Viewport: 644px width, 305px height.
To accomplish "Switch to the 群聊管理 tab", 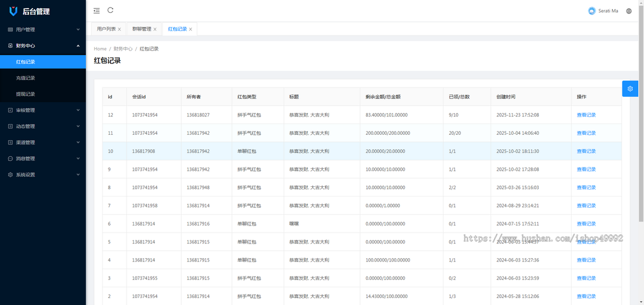I will [142, 29].
